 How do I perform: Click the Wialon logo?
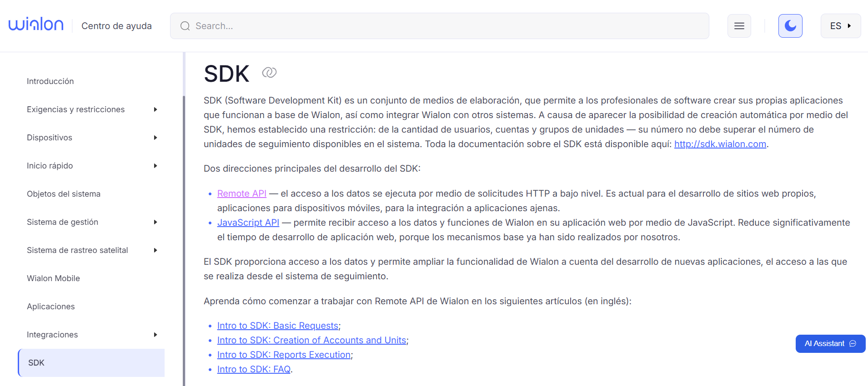tap(36, 25)
